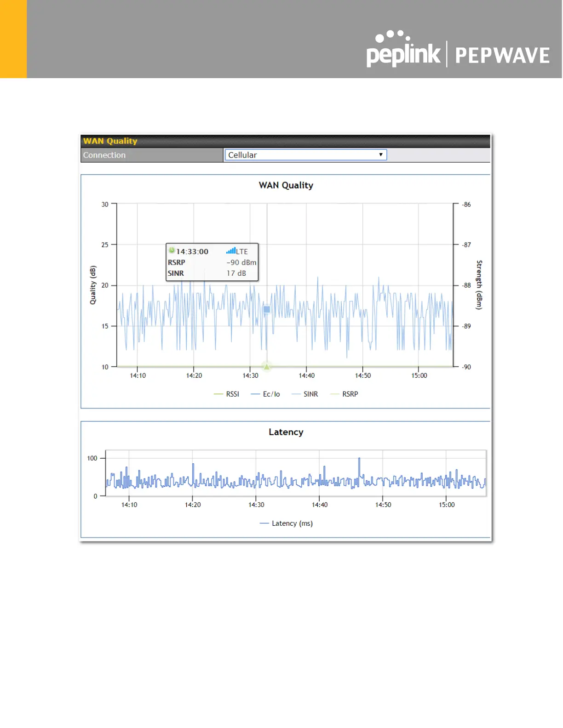Click the -88 value on Strength axis

tap(466, 285)
